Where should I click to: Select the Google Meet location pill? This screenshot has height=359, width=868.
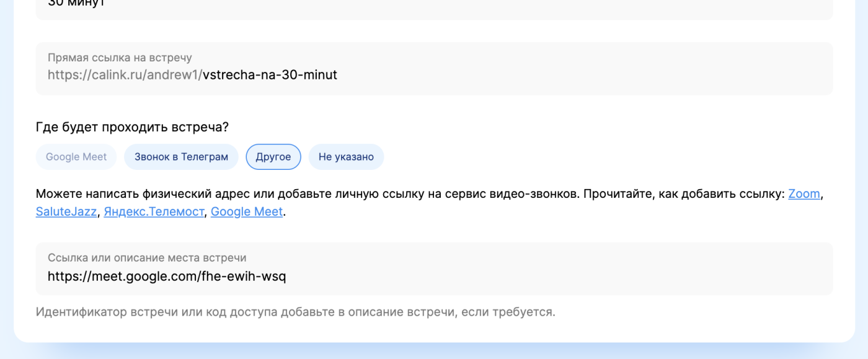(76, 157)
